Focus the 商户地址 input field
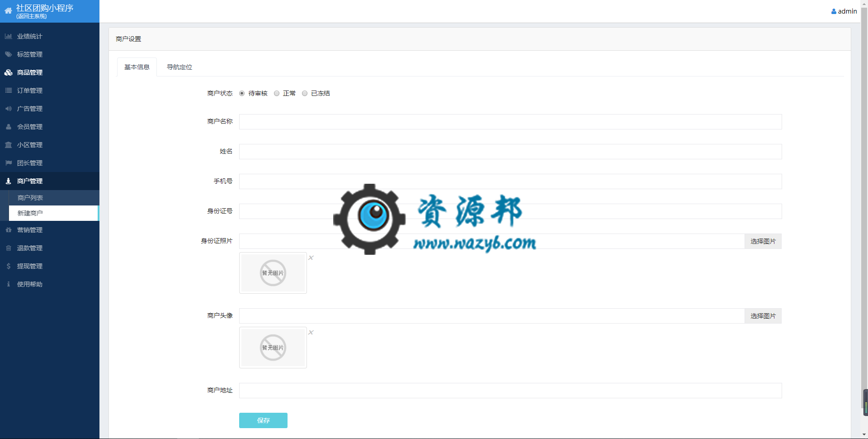The image size is (868, 439). pos(510,391)
